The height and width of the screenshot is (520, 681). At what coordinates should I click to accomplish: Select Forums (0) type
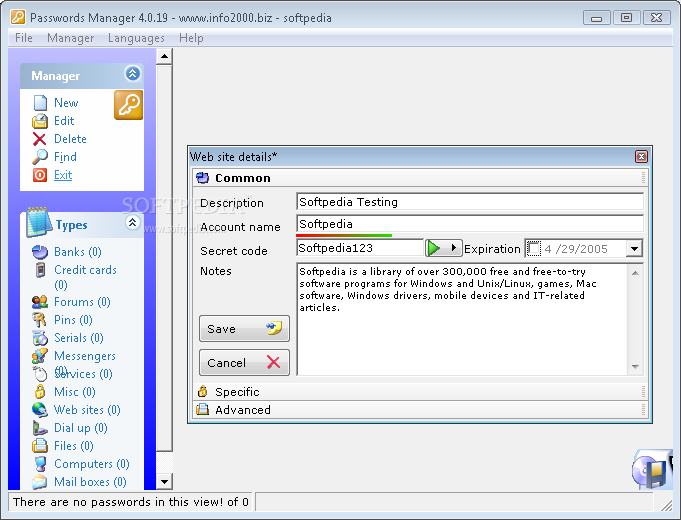pyautogui.click(x=82, y=302)
